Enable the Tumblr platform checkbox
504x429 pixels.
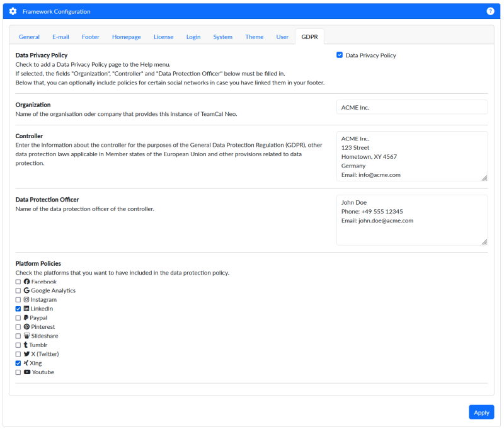click(18, 345)
